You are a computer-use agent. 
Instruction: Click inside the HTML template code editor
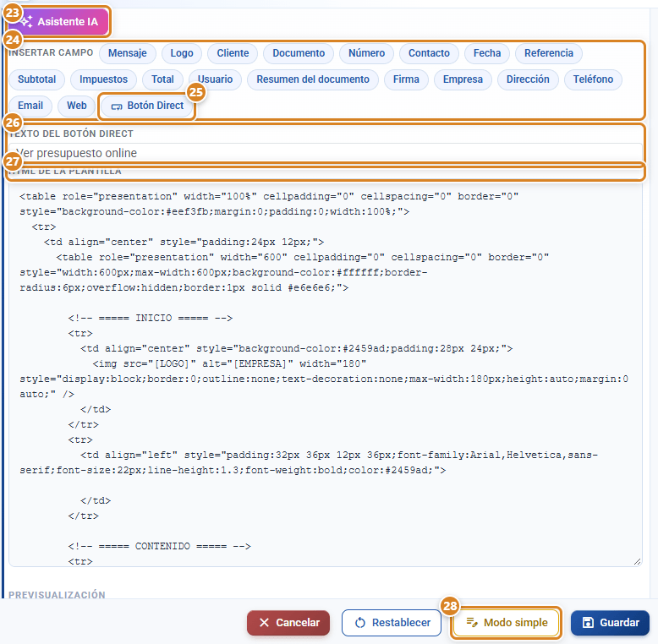tap(326, 375)
